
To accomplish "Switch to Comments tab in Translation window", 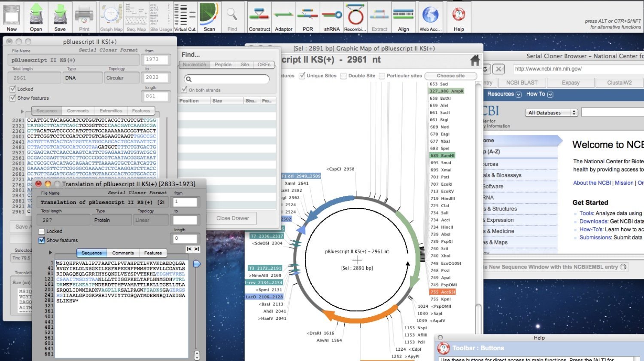I will tap(123, 253).
